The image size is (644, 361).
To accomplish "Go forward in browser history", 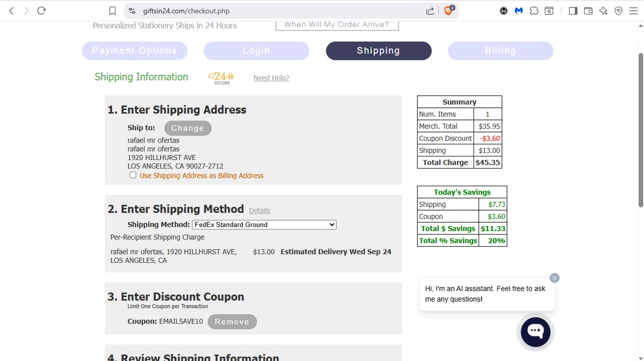I will click(x=26, y=11).
